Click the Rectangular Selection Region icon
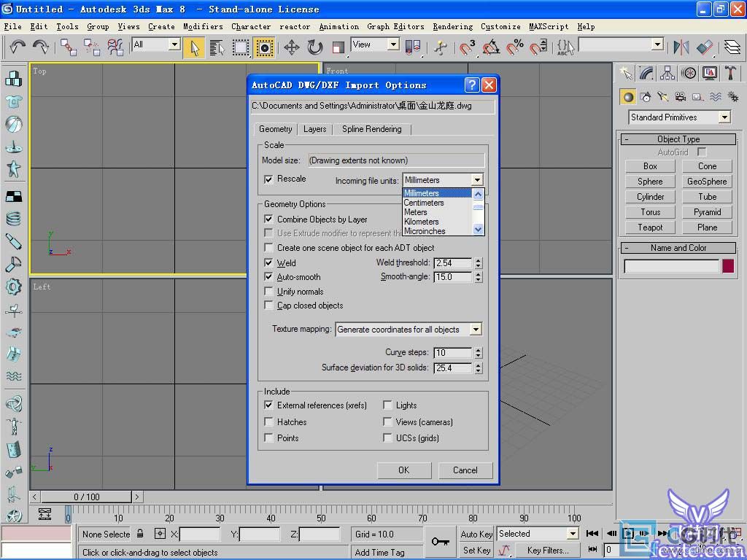 (x=241, y=47)
